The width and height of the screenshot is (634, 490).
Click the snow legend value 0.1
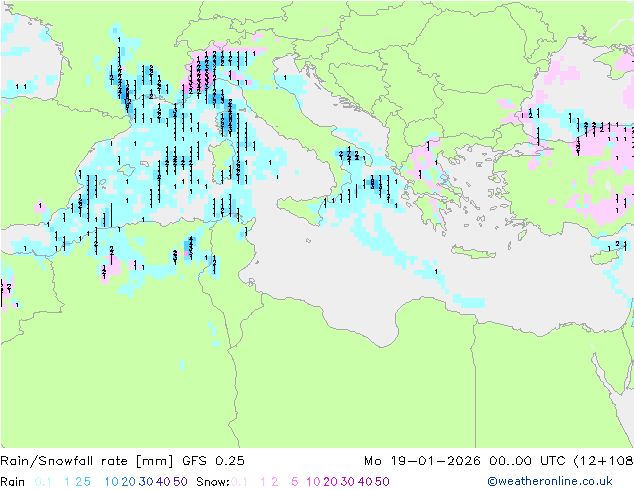click(239, 482)
